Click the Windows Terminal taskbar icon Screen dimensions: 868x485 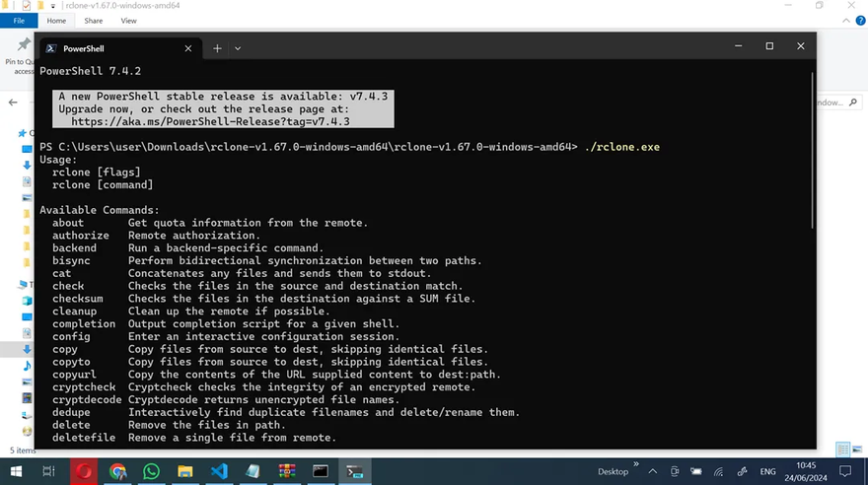pyautogui.click(x=355, y=471)
